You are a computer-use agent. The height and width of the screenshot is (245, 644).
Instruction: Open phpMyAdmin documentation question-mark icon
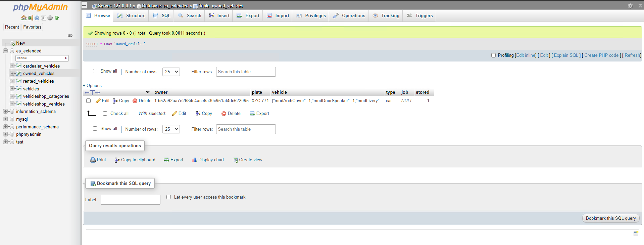click(x=37, y=18)
